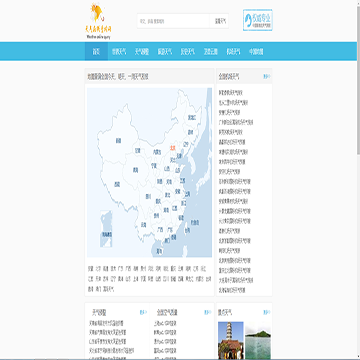Select 内蒙古 on the China map
This screenshot has width=360, height=360.
(157, 152)
